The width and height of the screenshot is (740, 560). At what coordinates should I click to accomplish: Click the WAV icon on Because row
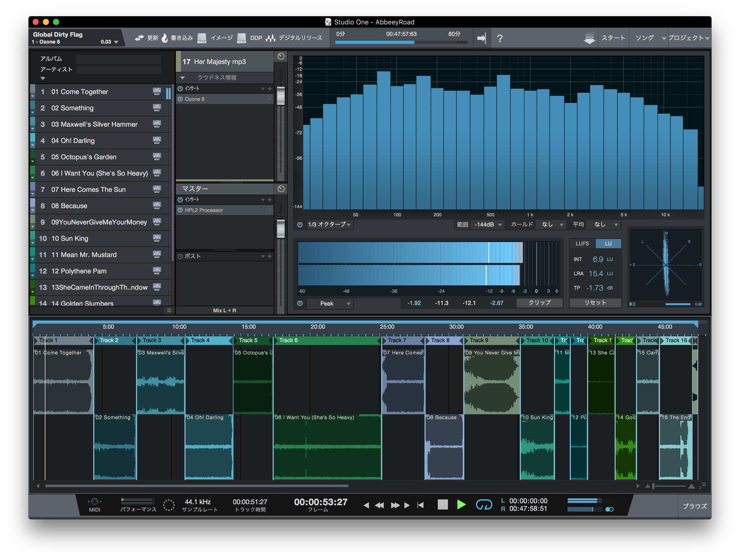[x=157, y=206]
